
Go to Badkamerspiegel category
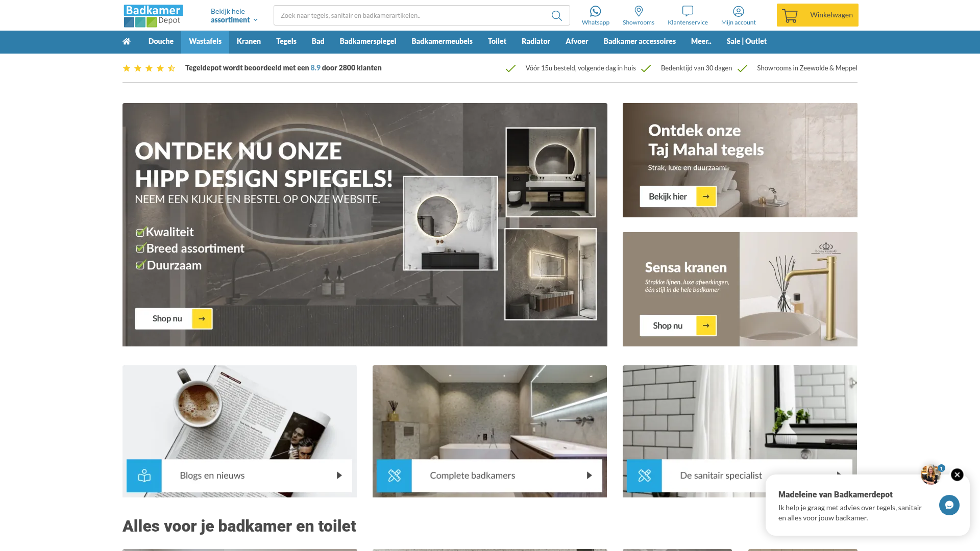click(x=367, y=41)
